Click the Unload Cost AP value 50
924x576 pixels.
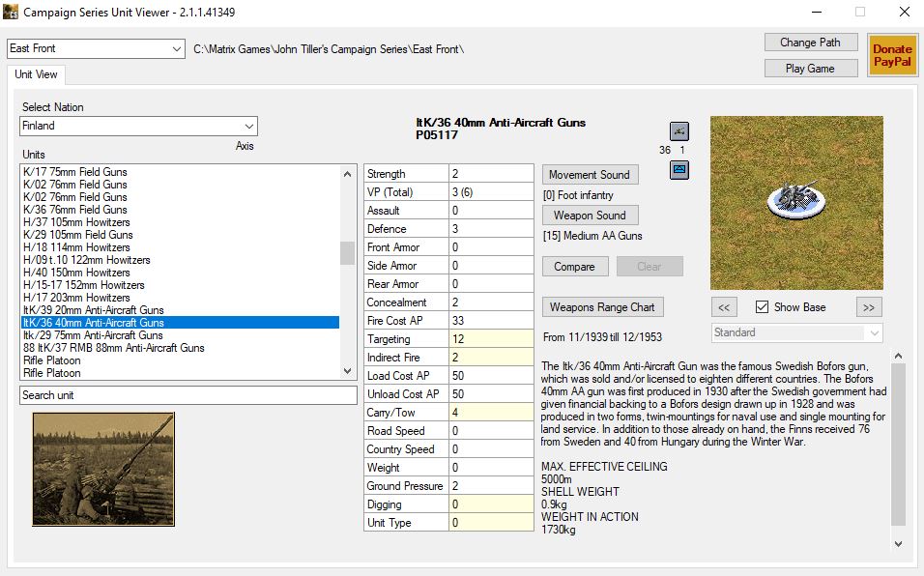pos(491,394)
